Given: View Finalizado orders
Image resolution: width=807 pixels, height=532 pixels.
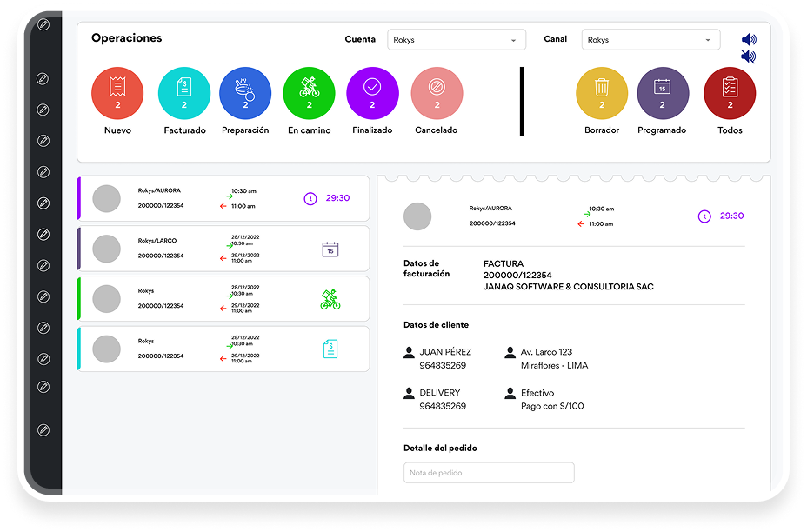Looking at the screenshot, I should [x=372, y=93].
